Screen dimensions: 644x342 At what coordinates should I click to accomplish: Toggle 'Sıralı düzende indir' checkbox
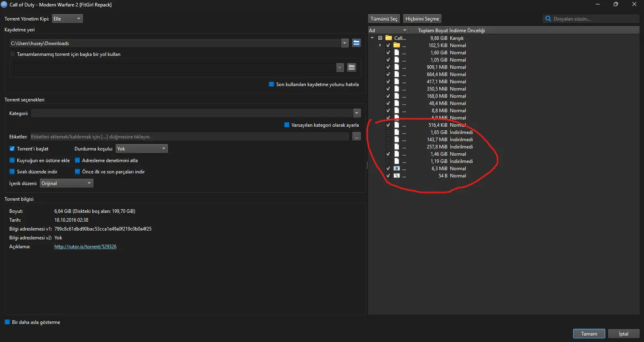coord(12,171)
